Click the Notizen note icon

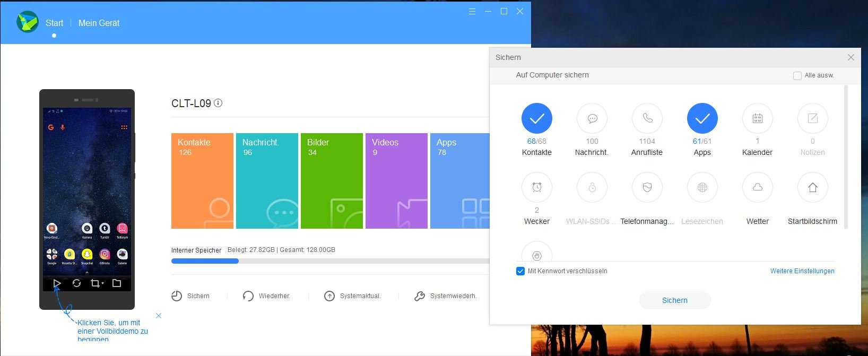click(x=813, y=118)
